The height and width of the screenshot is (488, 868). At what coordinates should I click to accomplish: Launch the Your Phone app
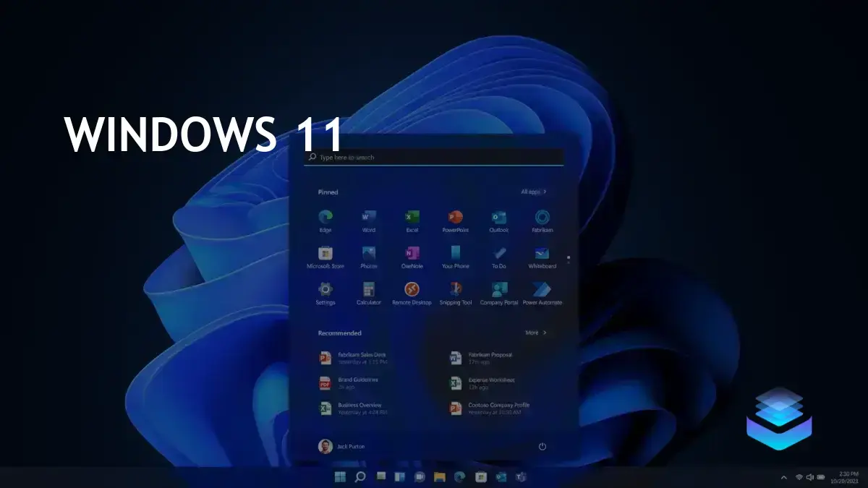456,256
